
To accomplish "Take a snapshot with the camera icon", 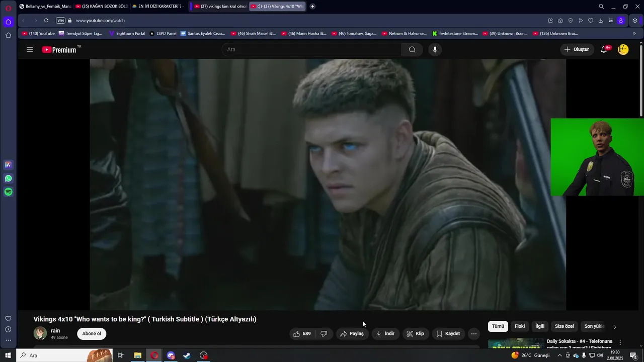I will tap(560, 21).
